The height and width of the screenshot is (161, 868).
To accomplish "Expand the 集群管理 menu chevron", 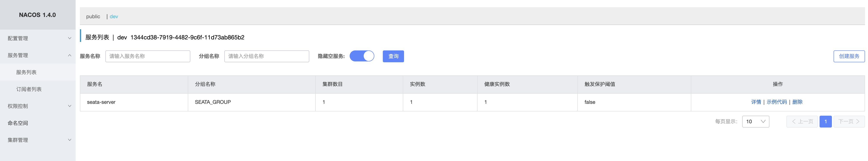I will (x=69, y=140).
